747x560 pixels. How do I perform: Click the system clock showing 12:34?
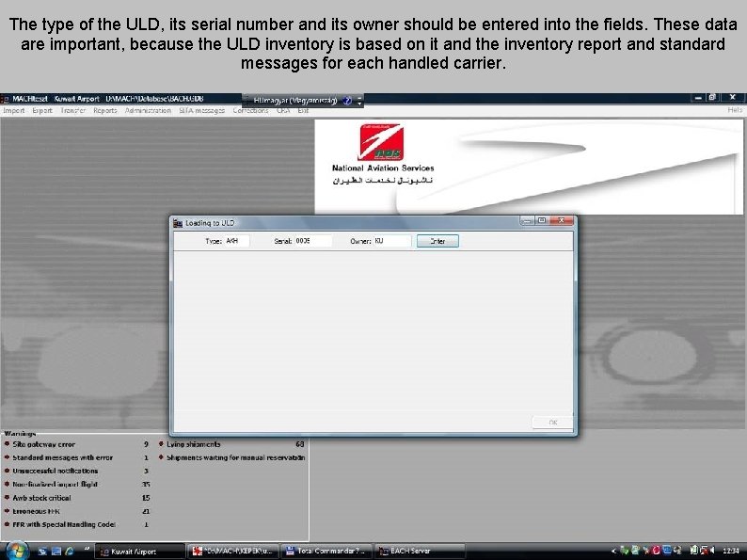[731, 551]
